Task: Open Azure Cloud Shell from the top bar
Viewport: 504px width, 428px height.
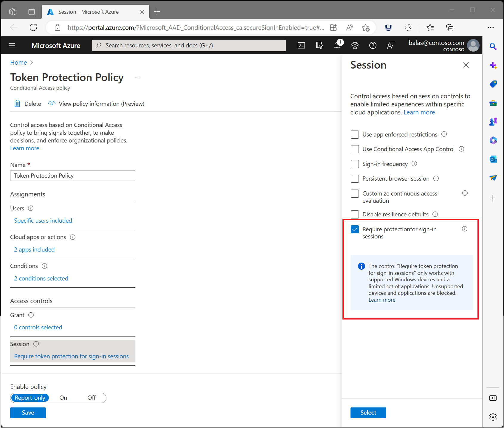Action: [301, 45]
